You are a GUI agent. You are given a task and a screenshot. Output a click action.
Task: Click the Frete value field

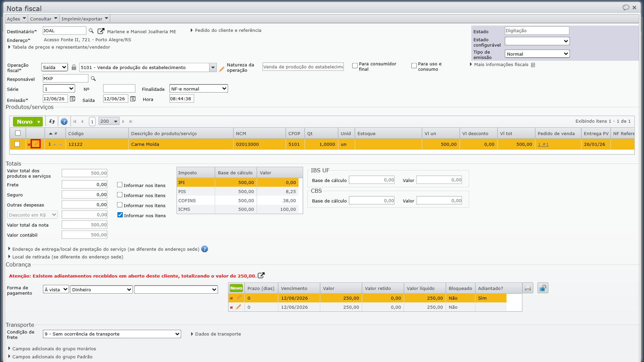pos(85,185)
